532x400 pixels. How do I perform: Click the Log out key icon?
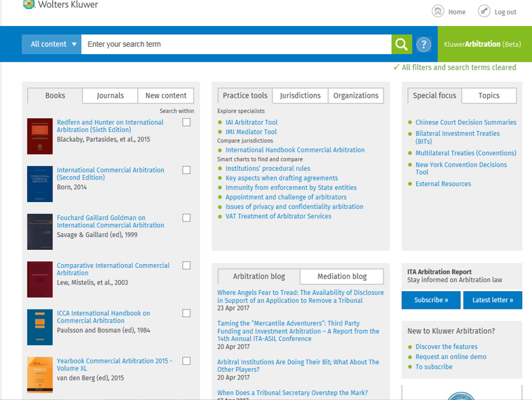click(x=484, y=11)
